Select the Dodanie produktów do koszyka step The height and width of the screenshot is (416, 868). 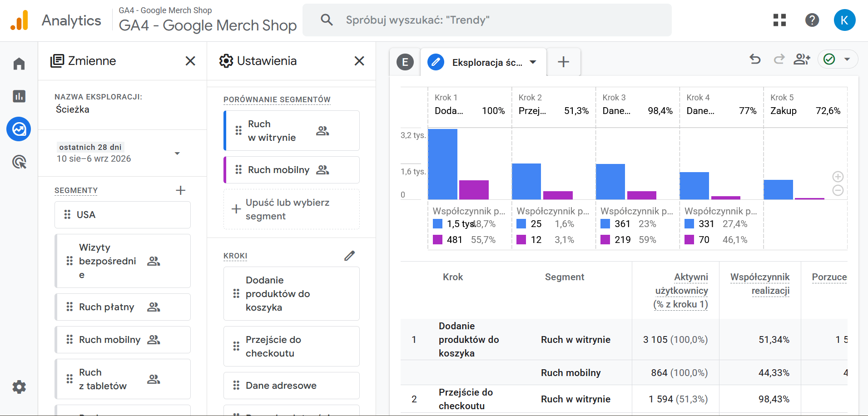coord(292,294)
